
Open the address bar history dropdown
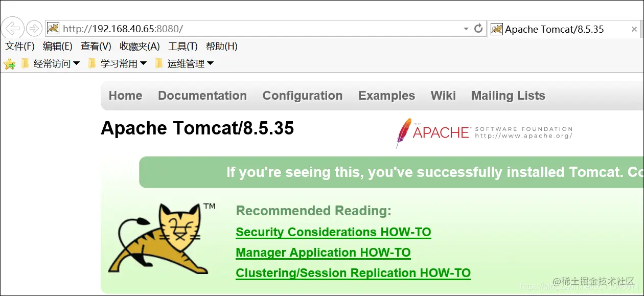coord(466,29)
